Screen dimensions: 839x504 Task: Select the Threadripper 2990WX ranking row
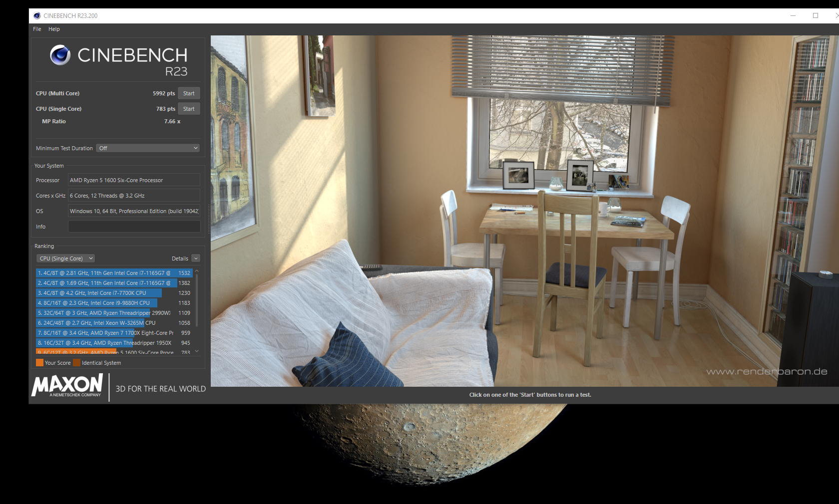[114, 313]
